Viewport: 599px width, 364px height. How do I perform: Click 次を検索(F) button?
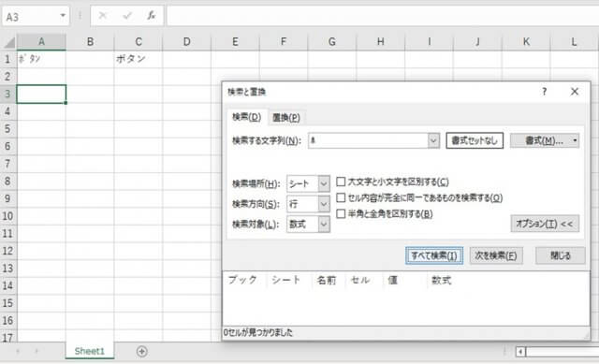tap(496, 255)
